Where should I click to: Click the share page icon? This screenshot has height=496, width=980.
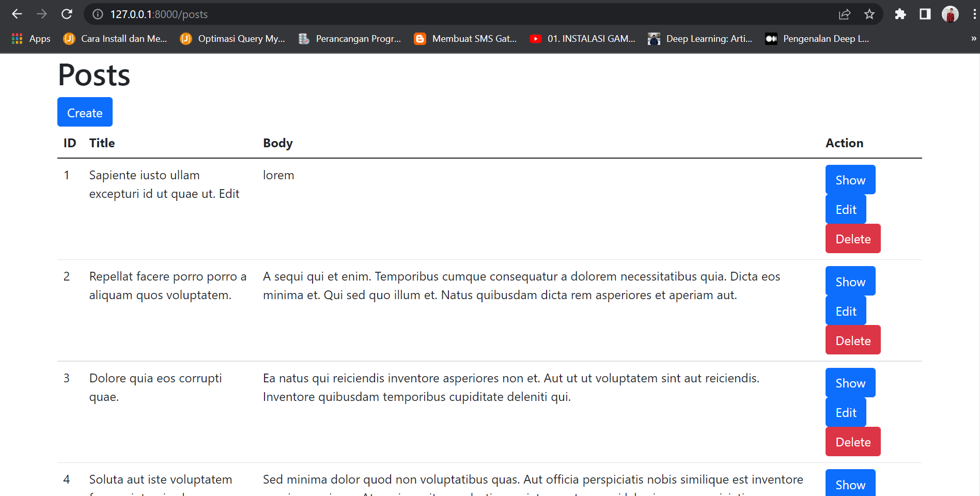[x=845, y=14]
